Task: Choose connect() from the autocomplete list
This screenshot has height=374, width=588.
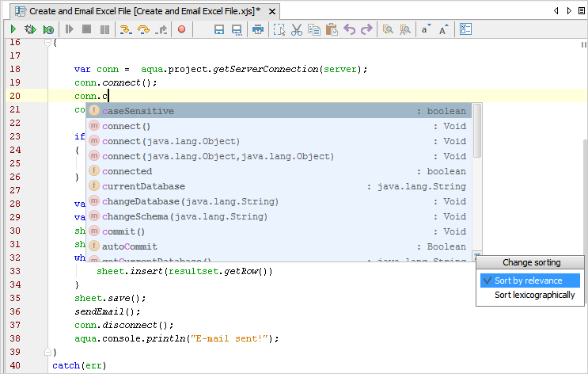Action: pos(279,126)
